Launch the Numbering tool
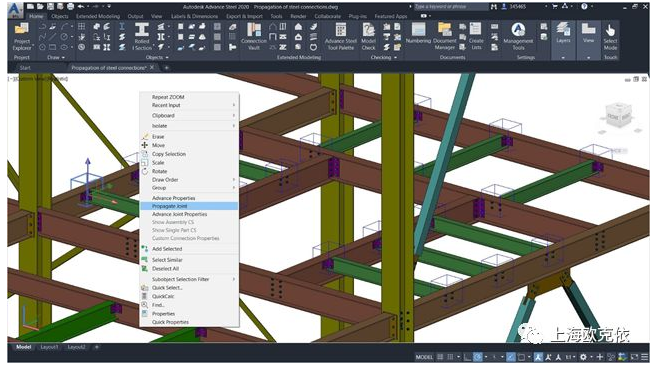This screenshot has width=660, height=368. click(418, 34)
